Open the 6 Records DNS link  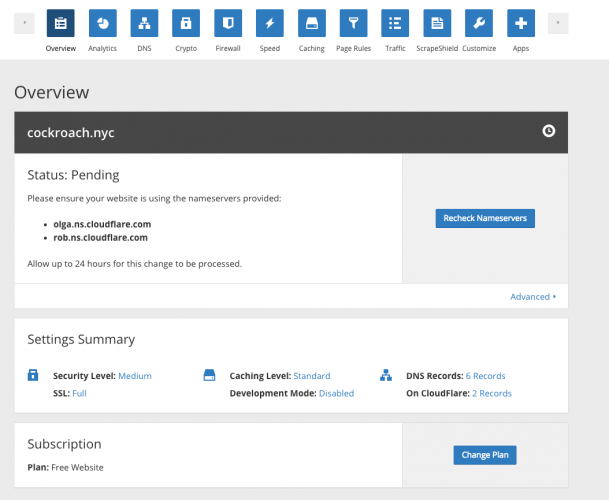(x=485, y=376)
